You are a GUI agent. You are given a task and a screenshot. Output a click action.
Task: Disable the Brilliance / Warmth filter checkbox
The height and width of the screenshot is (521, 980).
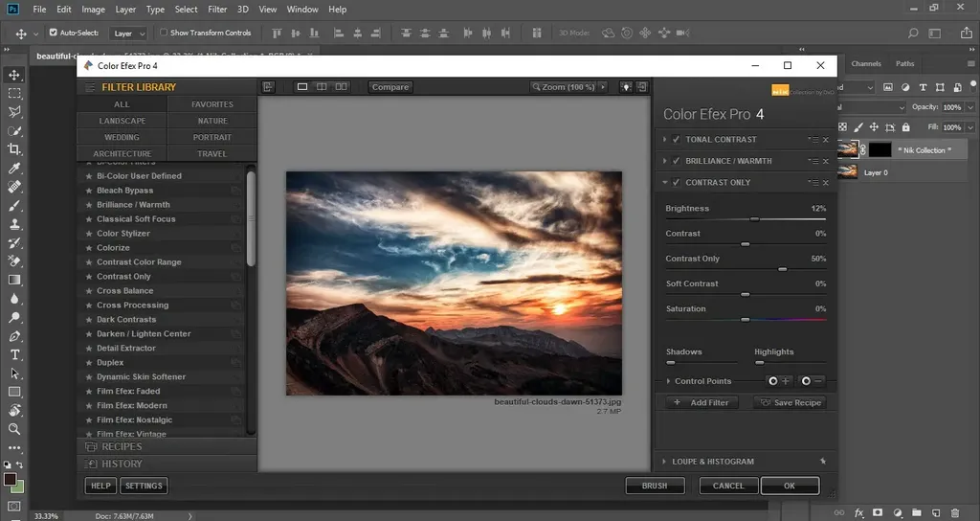[x=676, y=161]
